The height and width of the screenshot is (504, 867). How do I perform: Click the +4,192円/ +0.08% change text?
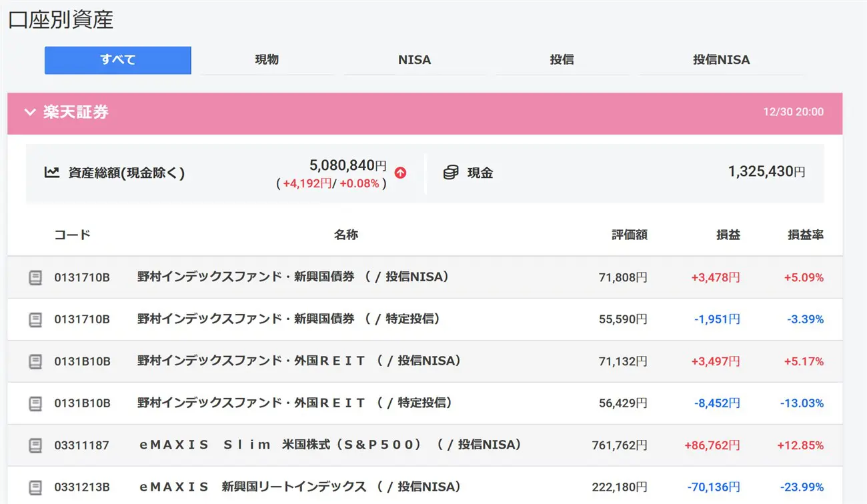[331, 183]
